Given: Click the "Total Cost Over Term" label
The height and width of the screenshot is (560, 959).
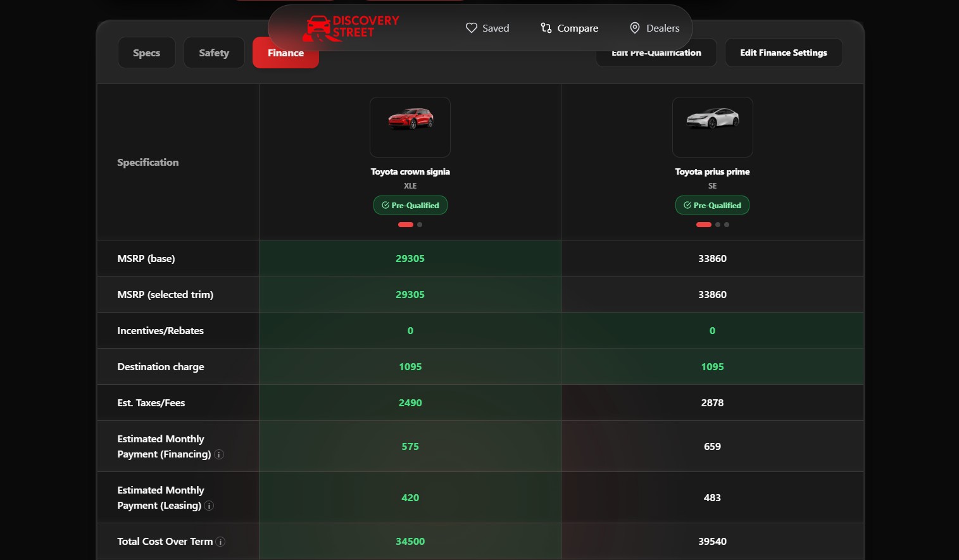Looking at the screenshot, I should 165,541.
